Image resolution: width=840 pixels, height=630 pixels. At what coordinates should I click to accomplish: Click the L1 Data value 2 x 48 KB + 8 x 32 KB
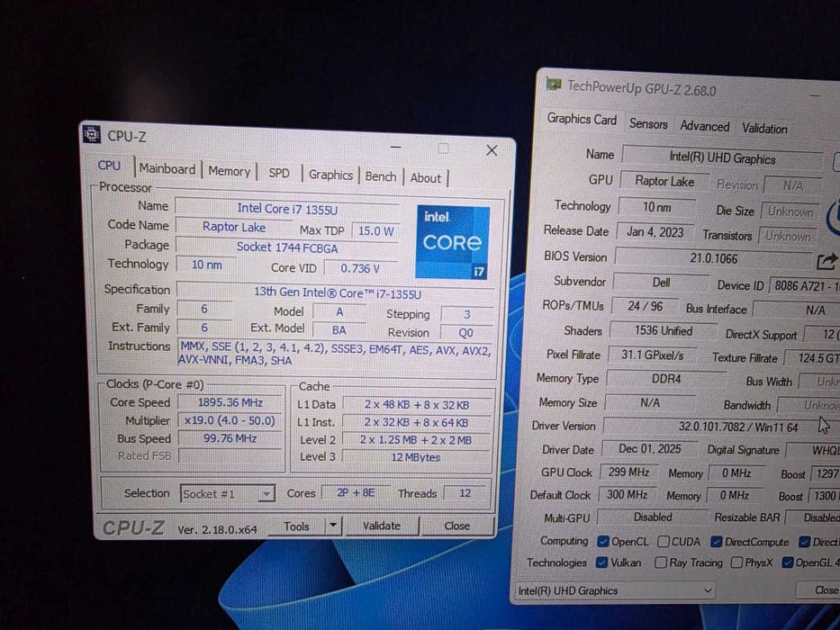tap(417, 404)
